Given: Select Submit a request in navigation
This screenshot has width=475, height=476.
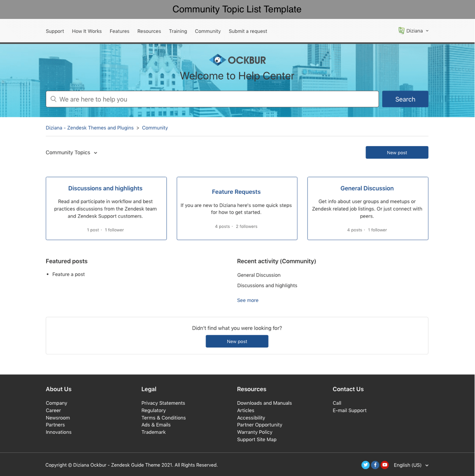Looking at the screenshot, I should pyautogui.click(x=248, y=31).
